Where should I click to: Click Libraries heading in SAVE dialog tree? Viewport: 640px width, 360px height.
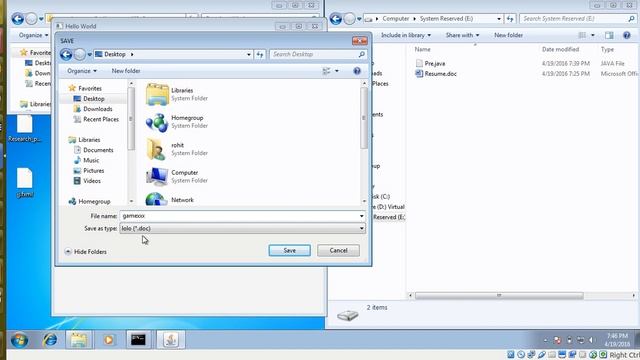point(85,140)
